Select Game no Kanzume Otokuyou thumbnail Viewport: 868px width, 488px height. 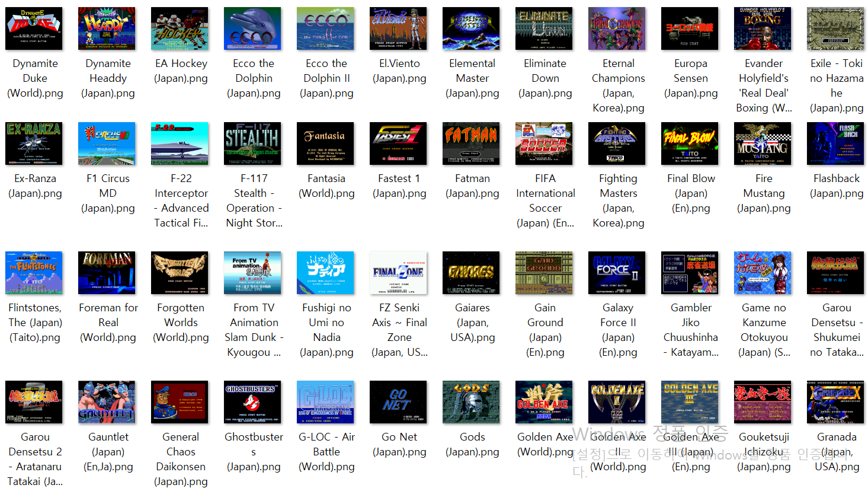coord(763,273)
